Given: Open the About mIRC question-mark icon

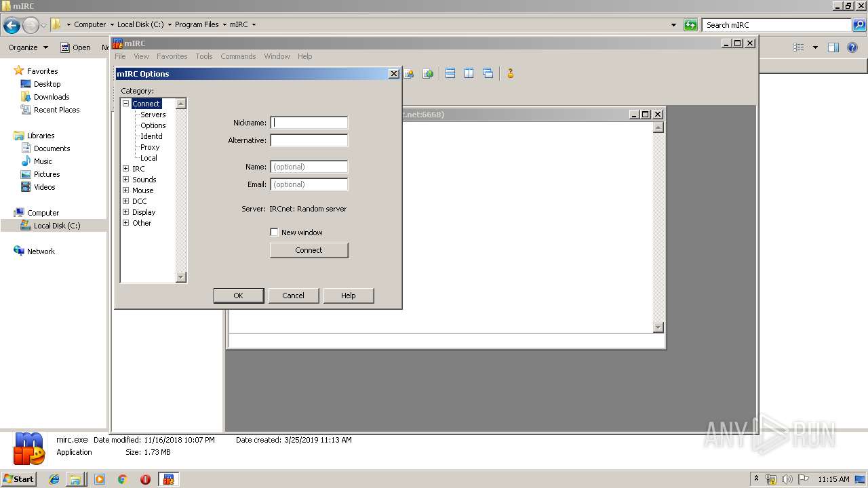Looking at the screenshot, I should [511, 73].
